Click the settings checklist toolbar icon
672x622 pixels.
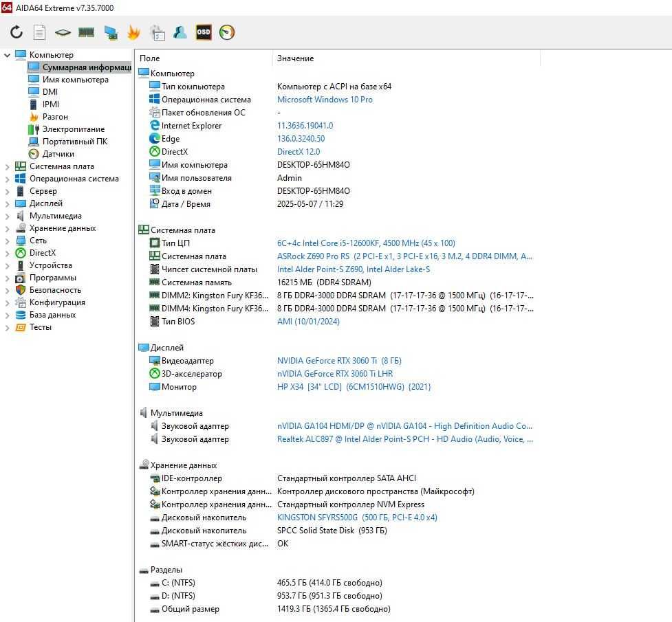click(158, 32)
